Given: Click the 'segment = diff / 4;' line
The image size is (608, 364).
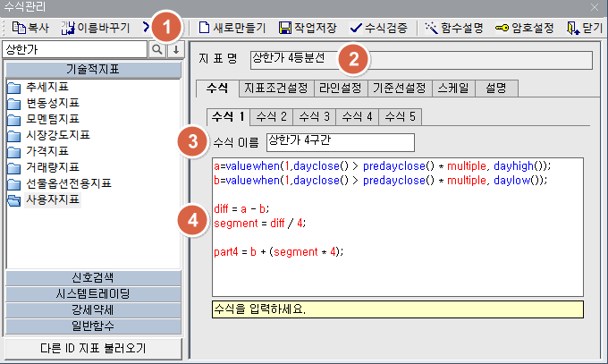Looking at the screenshot, I should 260,223.
